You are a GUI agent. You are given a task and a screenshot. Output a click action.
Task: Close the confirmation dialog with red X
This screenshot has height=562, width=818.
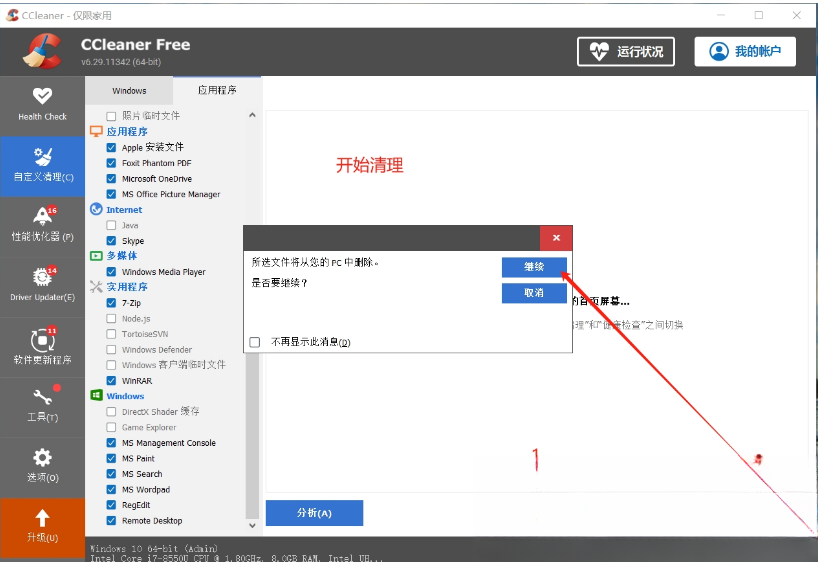pos(556,238)
